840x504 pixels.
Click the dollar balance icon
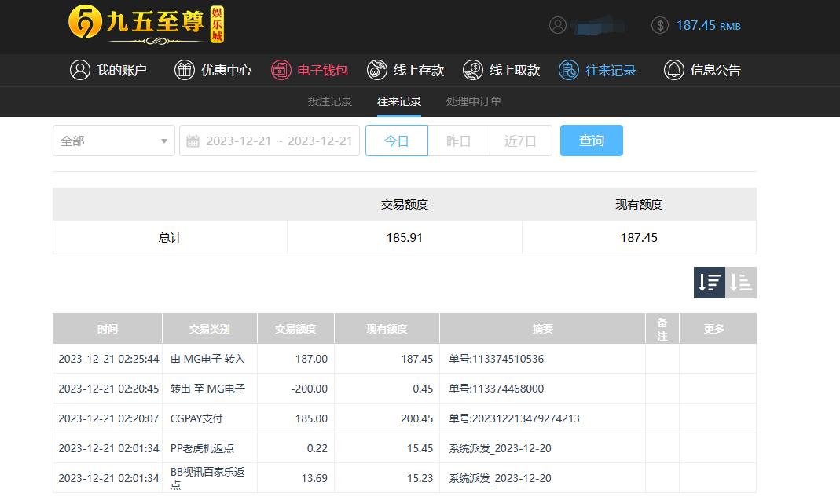660,25
